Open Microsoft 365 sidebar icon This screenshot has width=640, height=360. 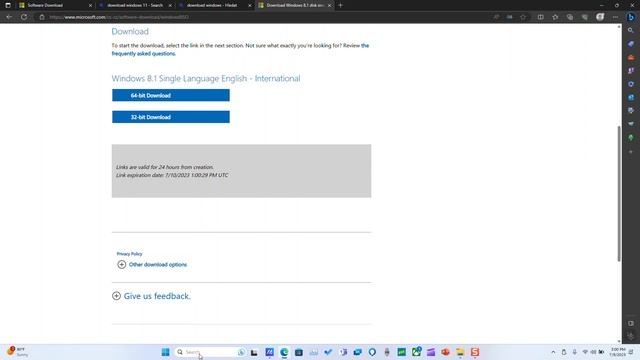[631, 84]
